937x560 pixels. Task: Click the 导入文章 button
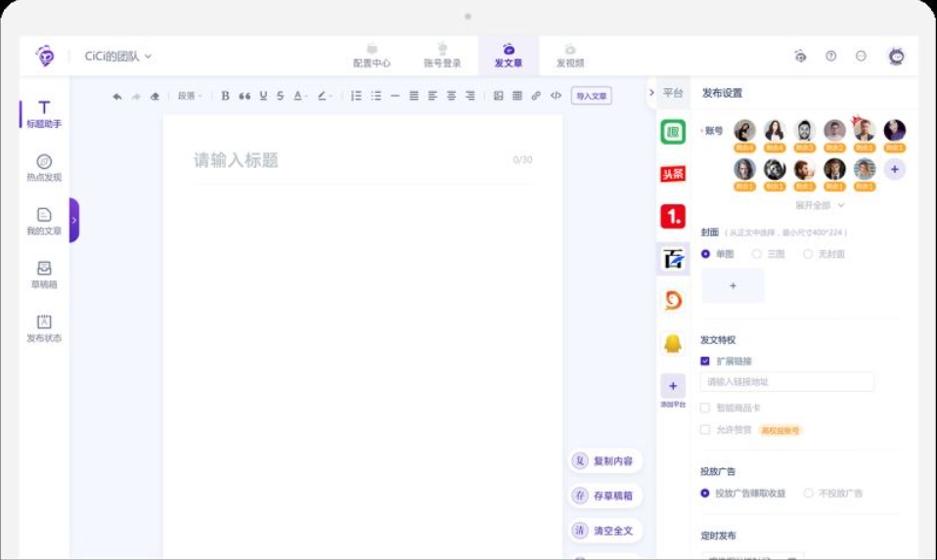coord(591,96)
